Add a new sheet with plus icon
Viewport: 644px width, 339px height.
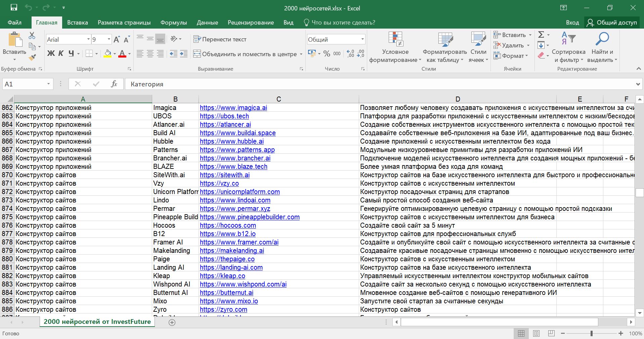(172, 323)
